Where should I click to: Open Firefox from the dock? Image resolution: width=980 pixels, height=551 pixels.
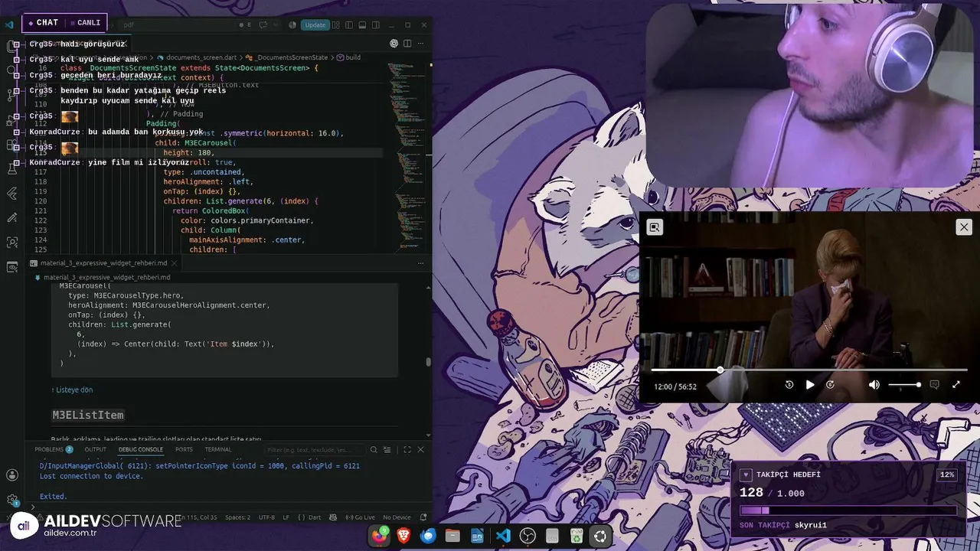tap(380, 536)
